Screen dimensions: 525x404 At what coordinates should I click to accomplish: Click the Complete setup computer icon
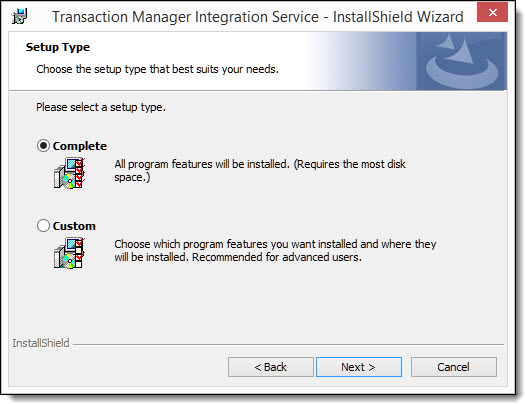pos(69,173)
